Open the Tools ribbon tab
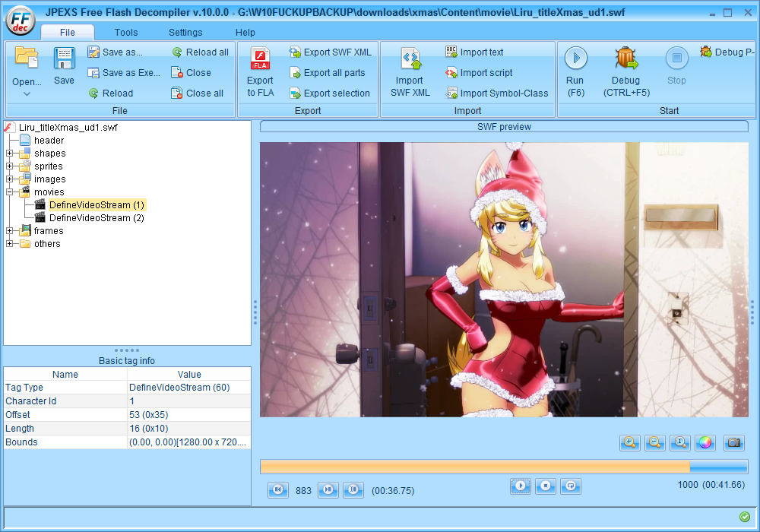This screenshot has width=760, height=532. [x=126, y=33]
